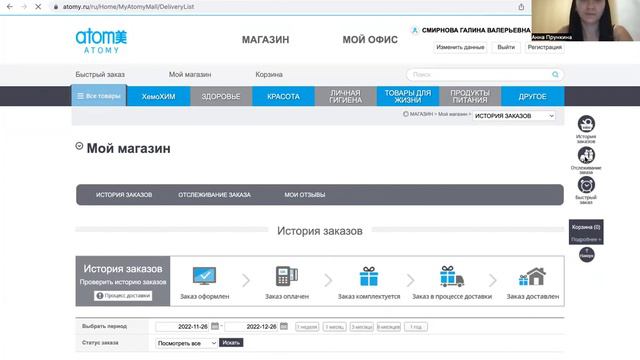640x360 pixels.
Task: Click the 'Регистрация' button
Action: coord(544,47)
